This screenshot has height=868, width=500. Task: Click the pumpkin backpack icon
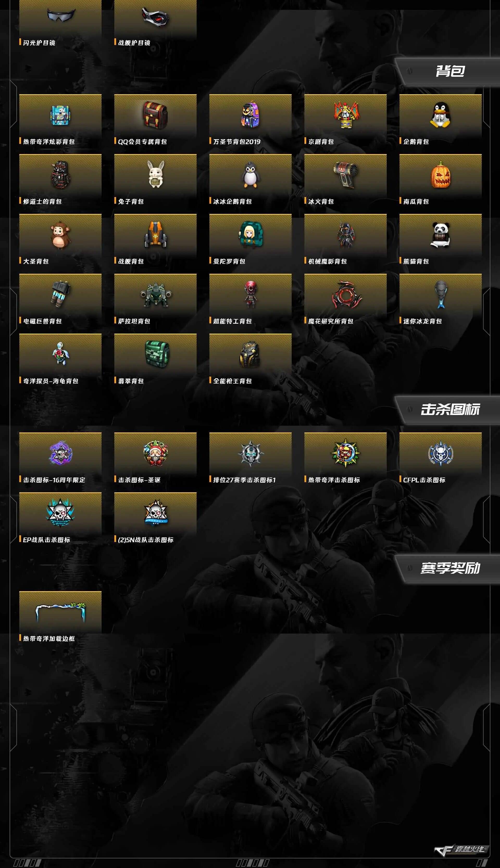coord(440,175)
